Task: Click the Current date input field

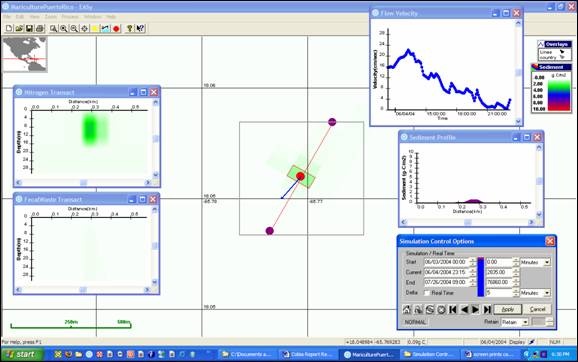Action: (x=446, y=272)
